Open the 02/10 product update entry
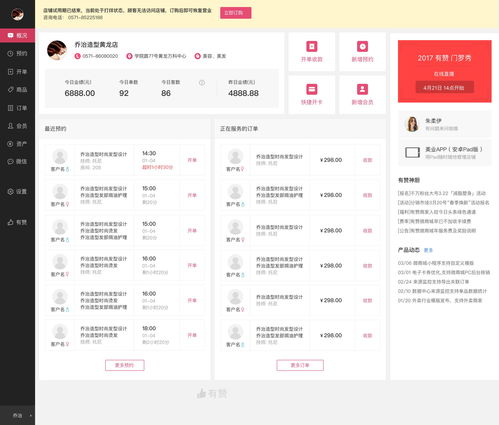The width and height of the screenshot is (499, 425). click(x=442, y=291)
